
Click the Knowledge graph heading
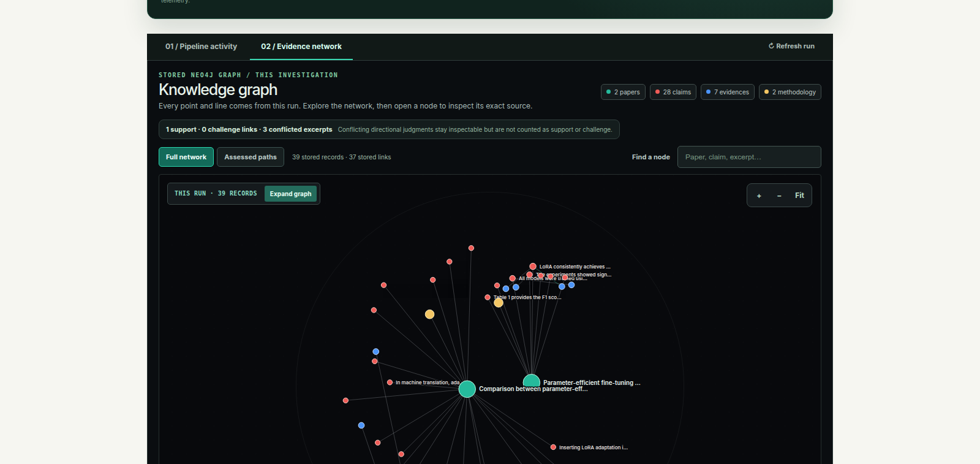pyautogui.click(x=218, y=89)
